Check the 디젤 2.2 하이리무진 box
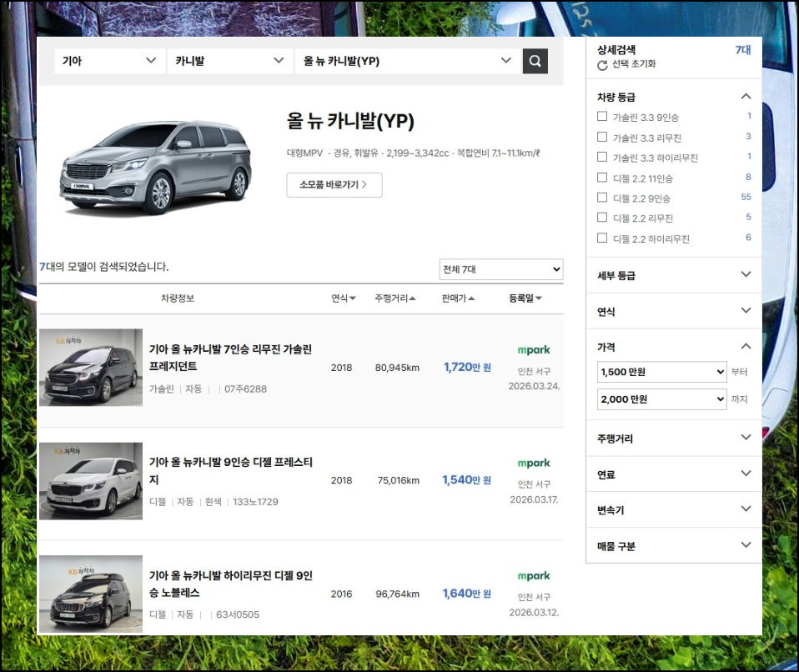Viewport: 799px width, 672px height. (x=602, y=238)
